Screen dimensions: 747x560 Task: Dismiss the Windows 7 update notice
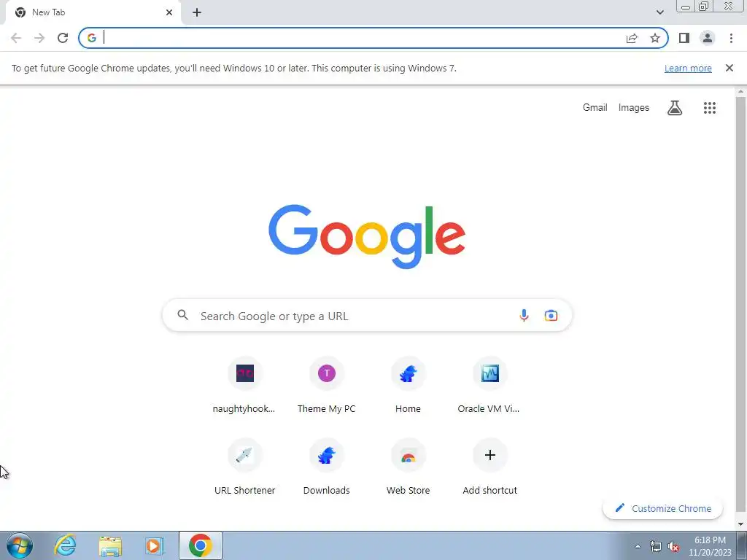coord(729,68)
